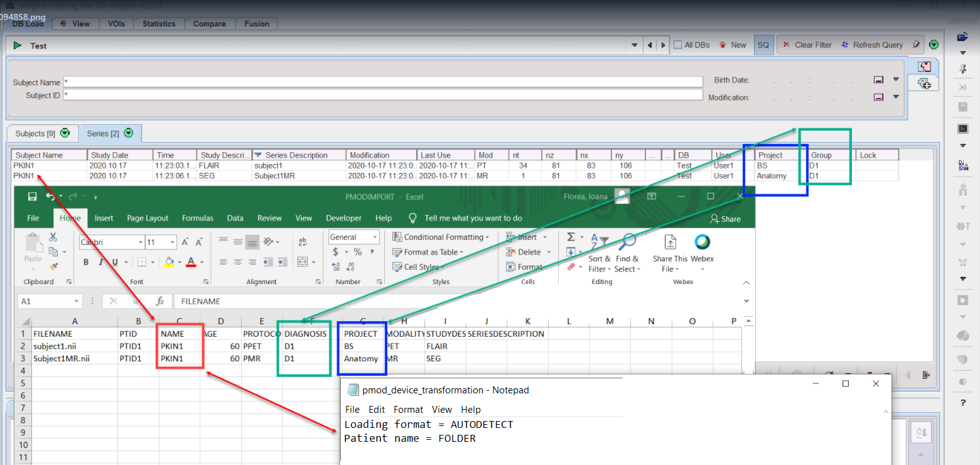Open the Birth Date dropdown arrow

(896, 80)
